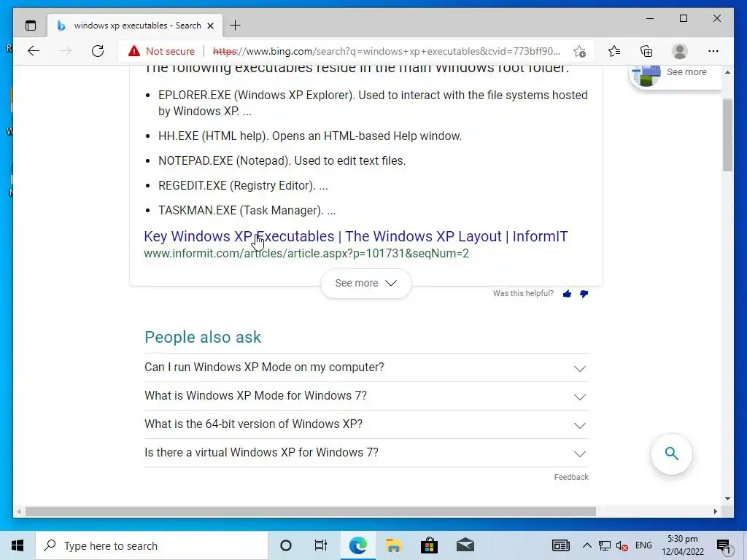The image size is (747, 560).
Task: Click the muted volume tray icon
Action: pyautogui.click(x=622, y=545)
